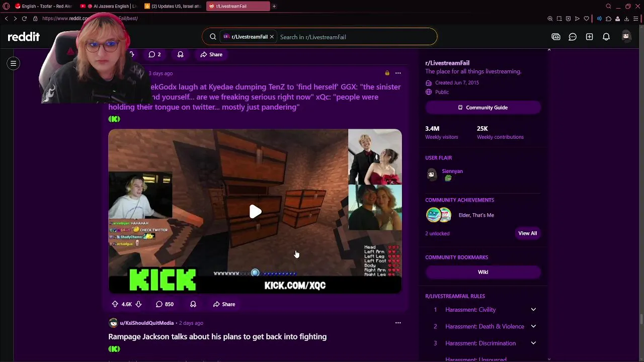
Task: Click the search magnifier in reddit searchbar
Action: 213,37
